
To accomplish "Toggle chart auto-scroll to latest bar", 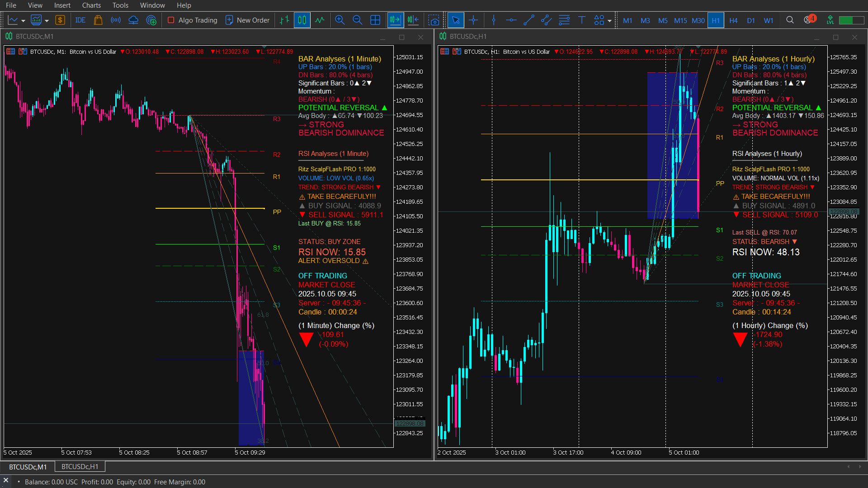I will coord(395,20).
